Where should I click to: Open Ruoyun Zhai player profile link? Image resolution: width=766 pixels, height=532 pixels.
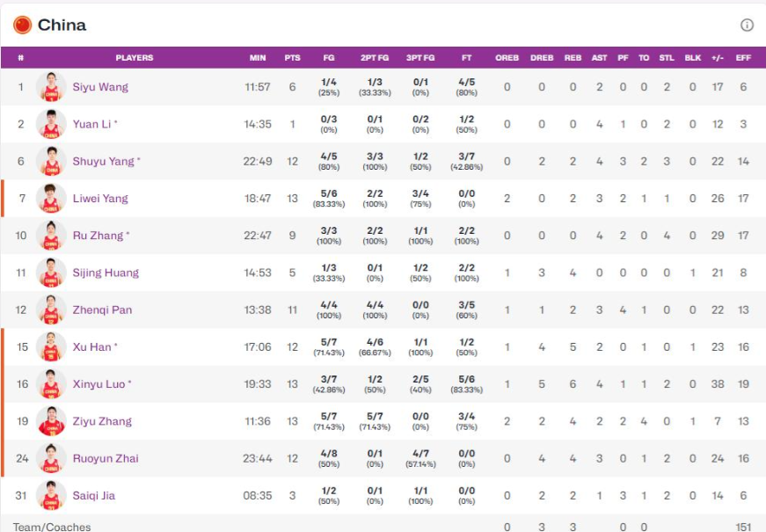106,458
